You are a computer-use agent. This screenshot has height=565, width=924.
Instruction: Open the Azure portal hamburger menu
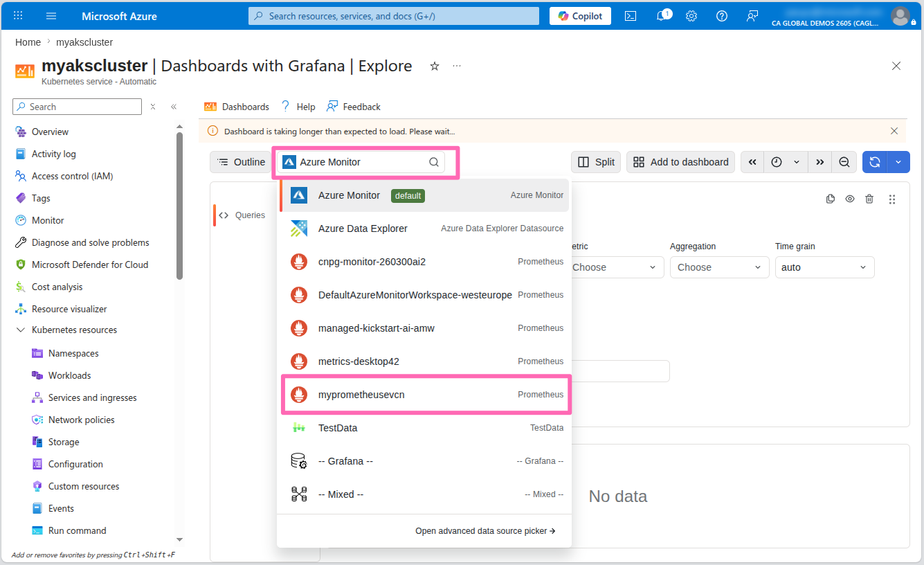coord(51,16)
